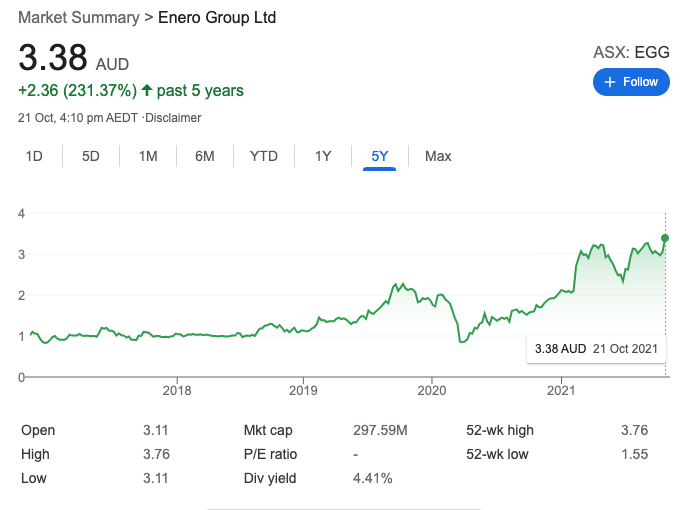Click the Div yield value 4.41%
The height and width of the screenshot is (510, 691).
click(372, 478)
